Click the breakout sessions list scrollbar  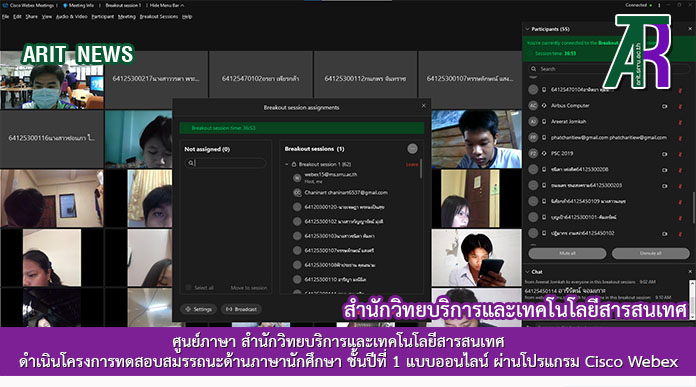pyautogui.click(x=421, y=169)
